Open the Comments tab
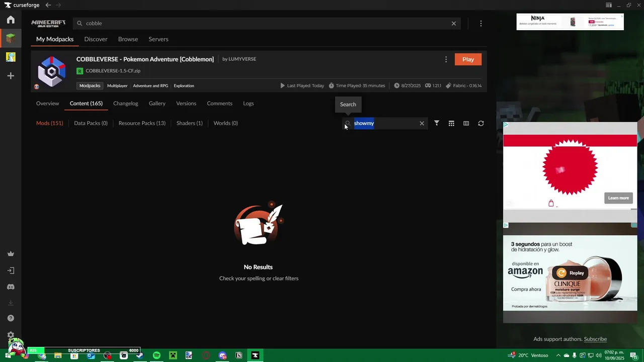Screen dimensions: 644x362 (219, 104)
